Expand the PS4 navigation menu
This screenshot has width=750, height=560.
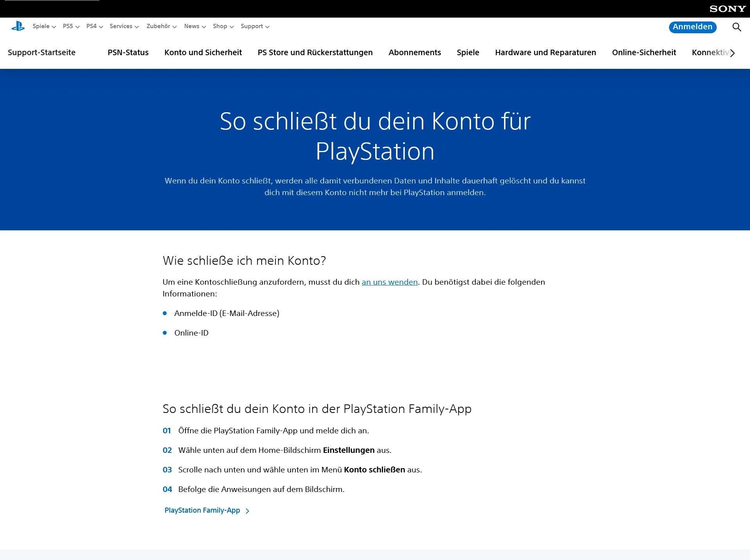coord(94,26)
